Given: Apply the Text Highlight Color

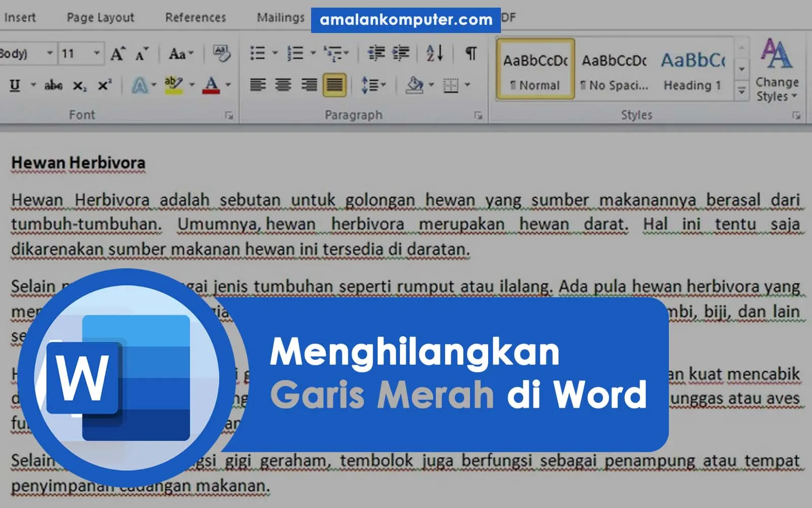Looking at the screenshot, I should 174,85.
